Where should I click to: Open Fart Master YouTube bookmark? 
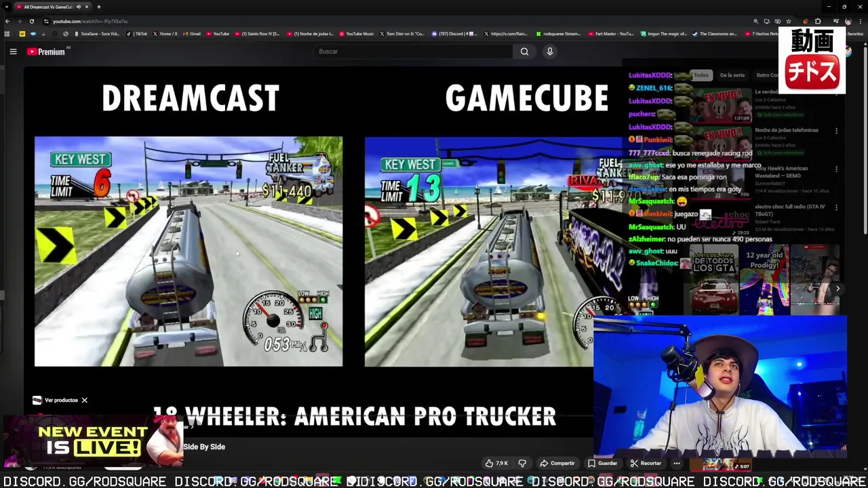click(x=611, y=33)
